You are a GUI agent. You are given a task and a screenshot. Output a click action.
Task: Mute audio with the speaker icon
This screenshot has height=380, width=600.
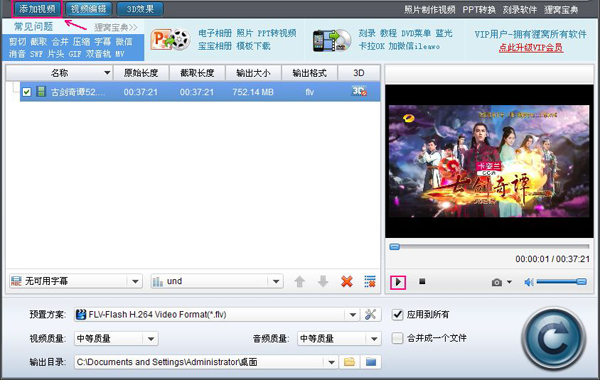pos(529,282)
